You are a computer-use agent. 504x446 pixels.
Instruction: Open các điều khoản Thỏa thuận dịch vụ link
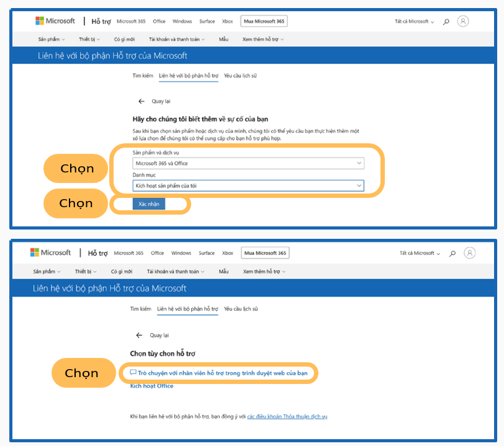click(287, 416)
